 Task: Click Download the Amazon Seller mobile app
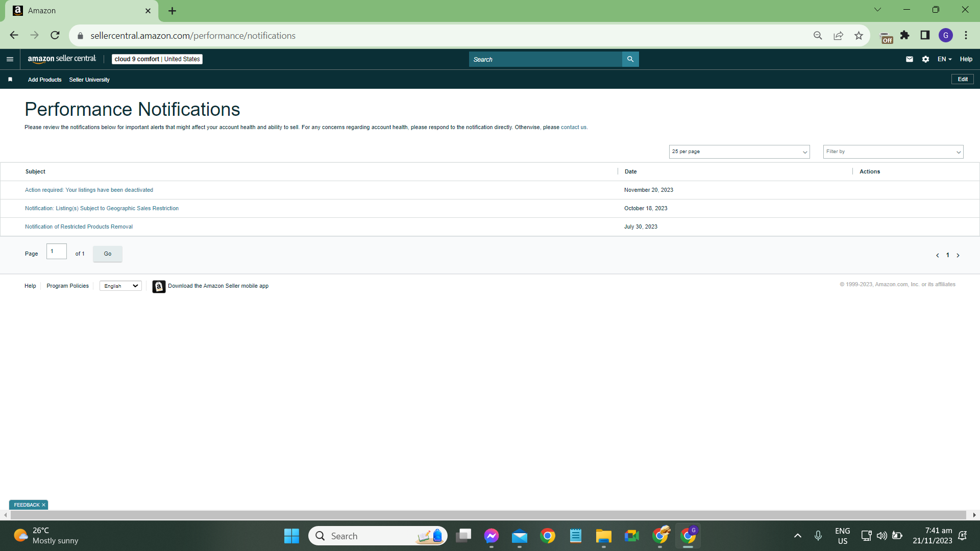(x=218, y=286)
